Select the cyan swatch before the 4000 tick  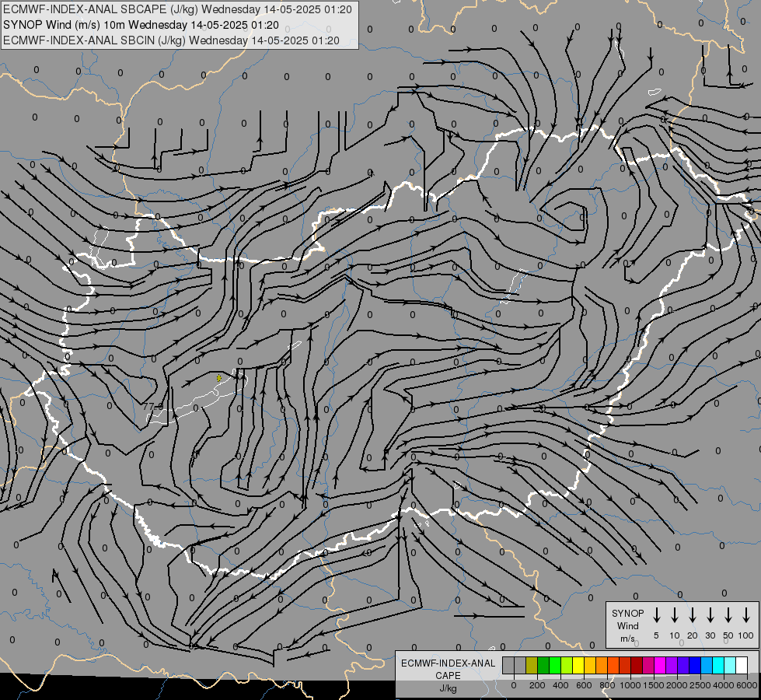coord(719,665)
